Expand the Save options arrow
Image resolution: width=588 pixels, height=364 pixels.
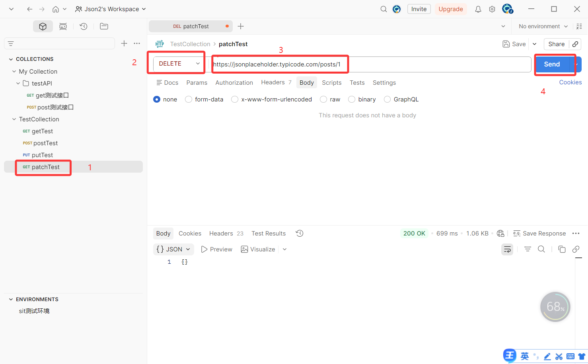[x=535, y=44]
